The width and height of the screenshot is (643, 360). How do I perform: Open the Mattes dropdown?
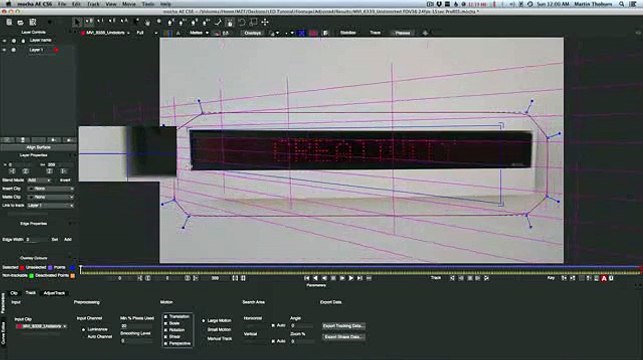click(x=199, y=33)
